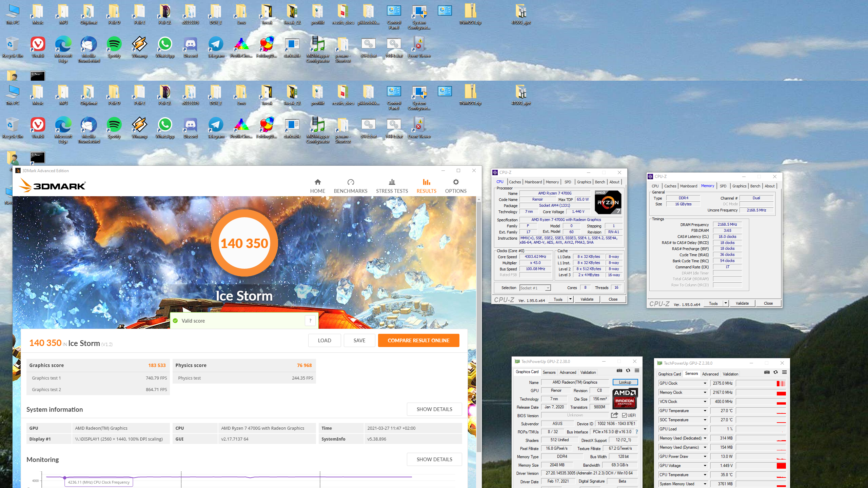Click the Close button in CPU-Z Memory window
The image size is (868, 488).
pos(768,303)
